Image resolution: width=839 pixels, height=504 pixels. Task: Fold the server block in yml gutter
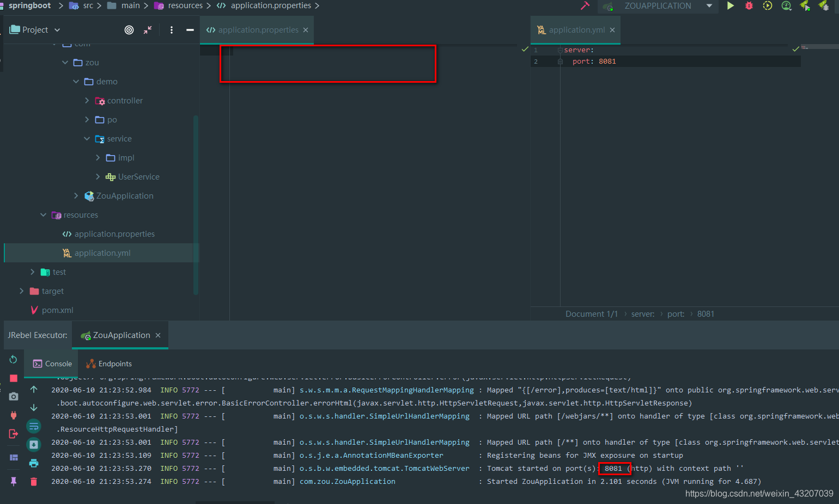560,50
